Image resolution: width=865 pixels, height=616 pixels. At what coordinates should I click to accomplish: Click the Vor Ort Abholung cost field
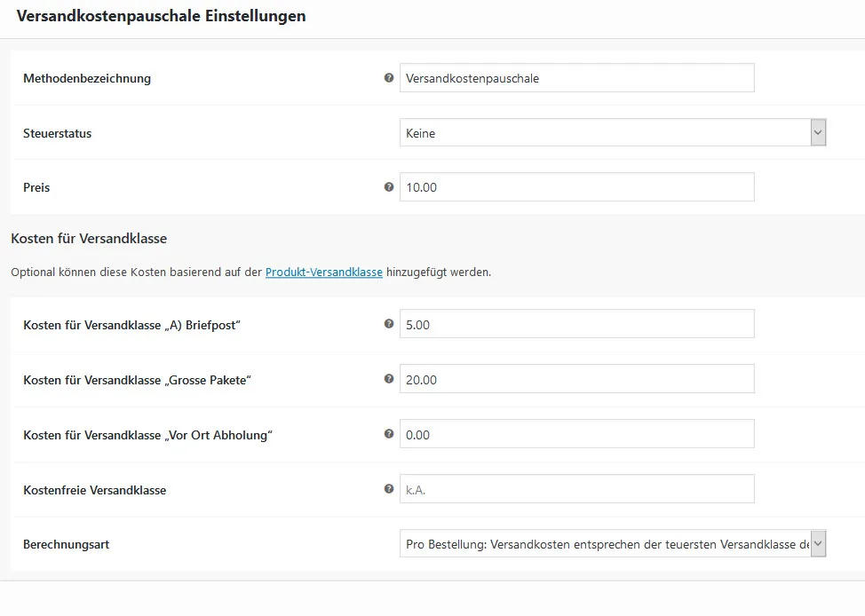pos(577,434)
